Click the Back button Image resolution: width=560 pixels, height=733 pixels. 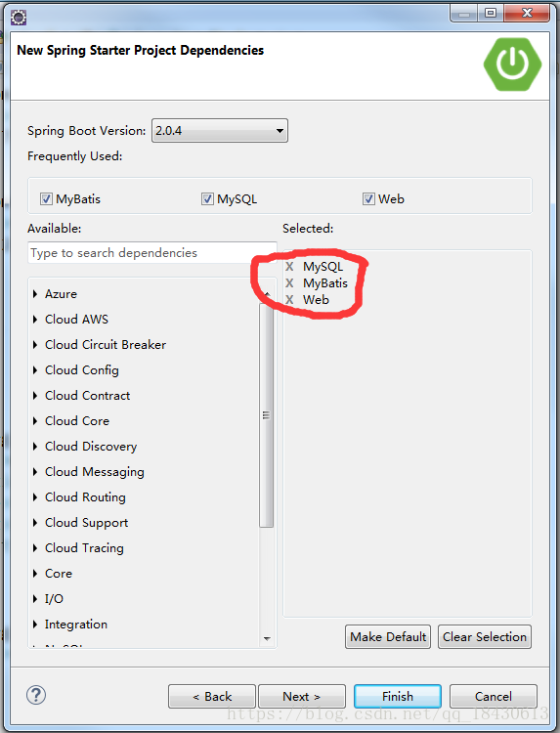coord(212,697)
